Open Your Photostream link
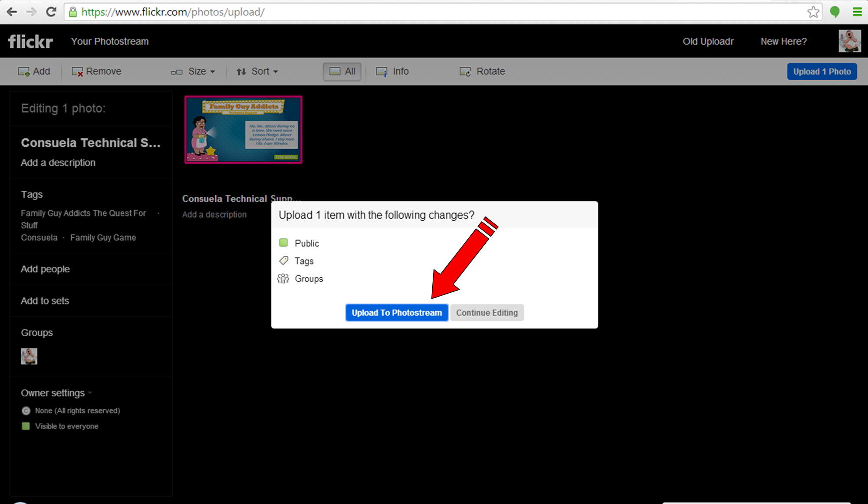Viewport: 868px width, 504px height. [x=110, y=42]
